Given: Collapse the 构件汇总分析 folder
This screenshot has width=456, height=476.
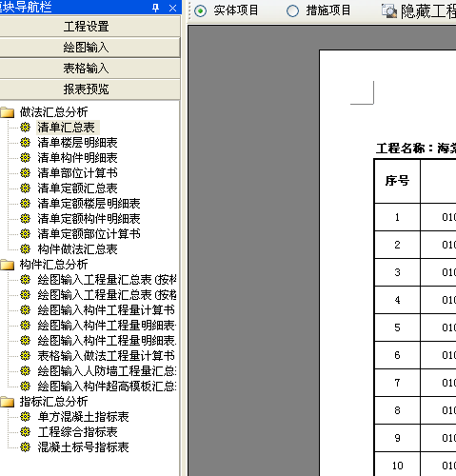Looking at the screenshot, I should tap(53, 265).
